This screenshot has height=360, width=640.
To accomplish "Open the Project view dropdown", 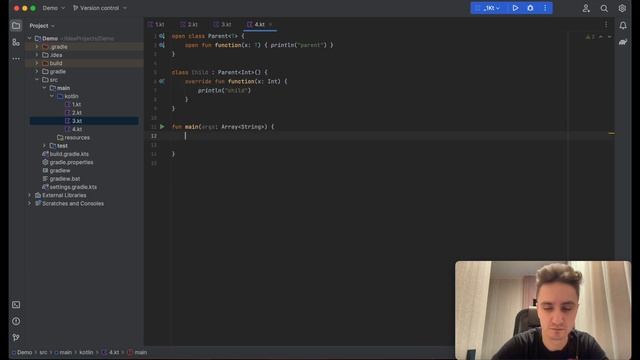I will pyautogui.click(x=42, y=26).
